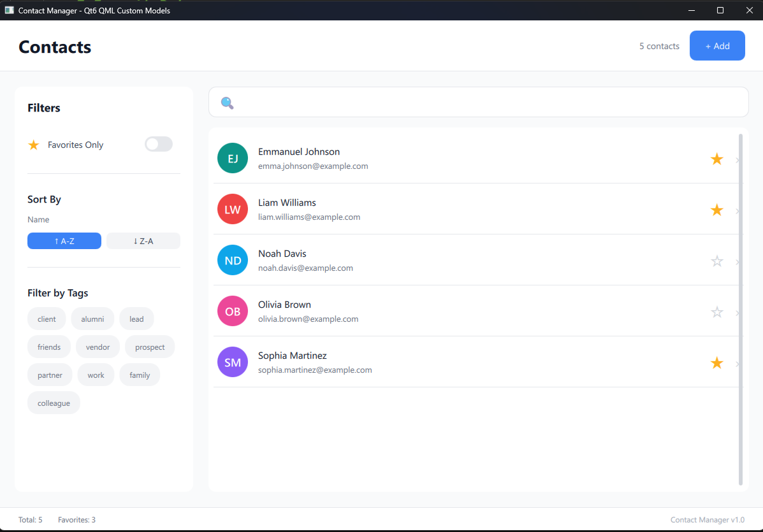763x532 pixels.
Task: Expand Sophia Martinez's row arrow
Action: pyautogui.click(x=737, y=362)
